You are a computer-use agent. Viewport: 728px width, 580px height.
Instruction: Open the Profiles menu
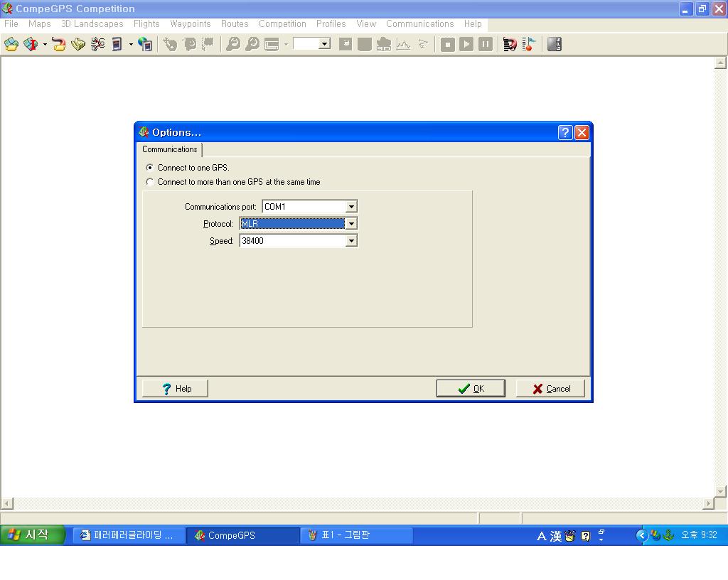331,23
